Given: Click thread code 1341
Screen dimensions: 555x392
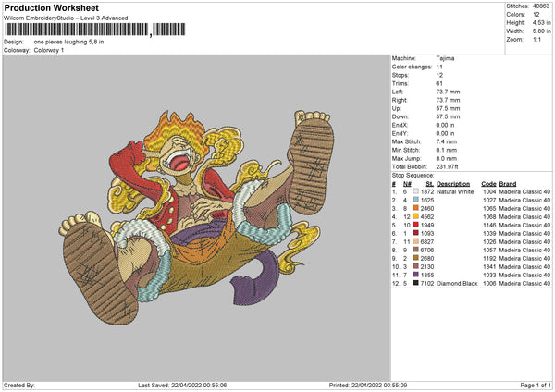Looking at the screenshot, I should [489, 267].
